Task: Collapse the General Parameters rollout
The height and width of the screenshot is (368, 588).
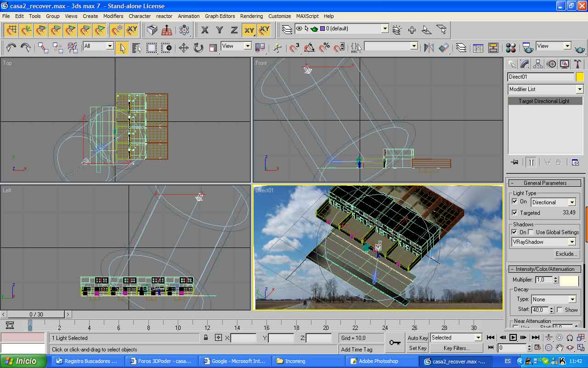Action: point(545,183)
